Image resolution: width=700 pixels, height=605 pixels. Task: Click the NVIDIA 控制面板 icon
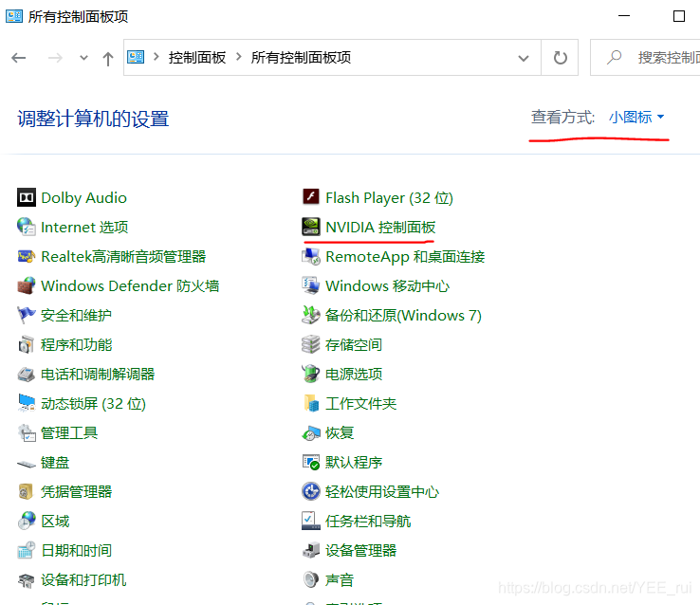coord(311,227)
